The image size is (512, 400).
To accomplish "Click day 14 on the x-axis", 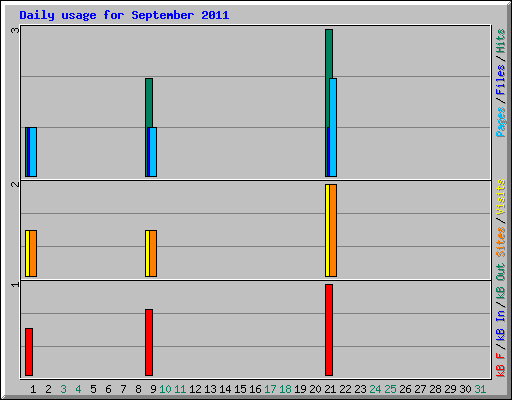I will [x=225, y=389].
